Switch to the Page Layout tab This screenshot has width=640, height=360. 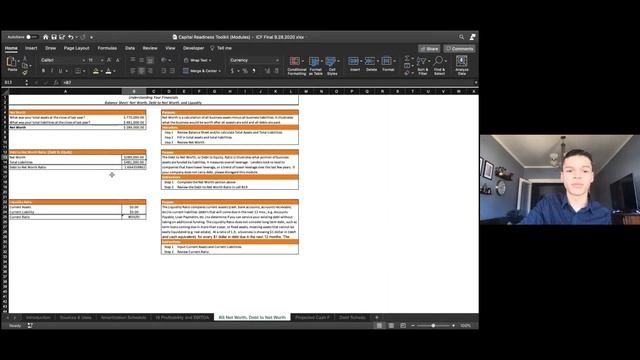[x=76, y=48]
